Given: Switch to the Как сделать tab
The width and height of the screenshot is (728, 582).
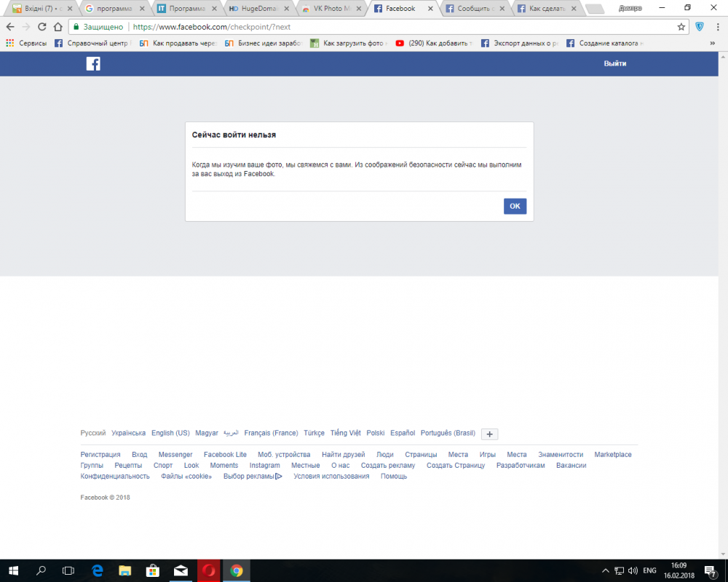Looking at the screenshot, I should [x=547, y=8].
